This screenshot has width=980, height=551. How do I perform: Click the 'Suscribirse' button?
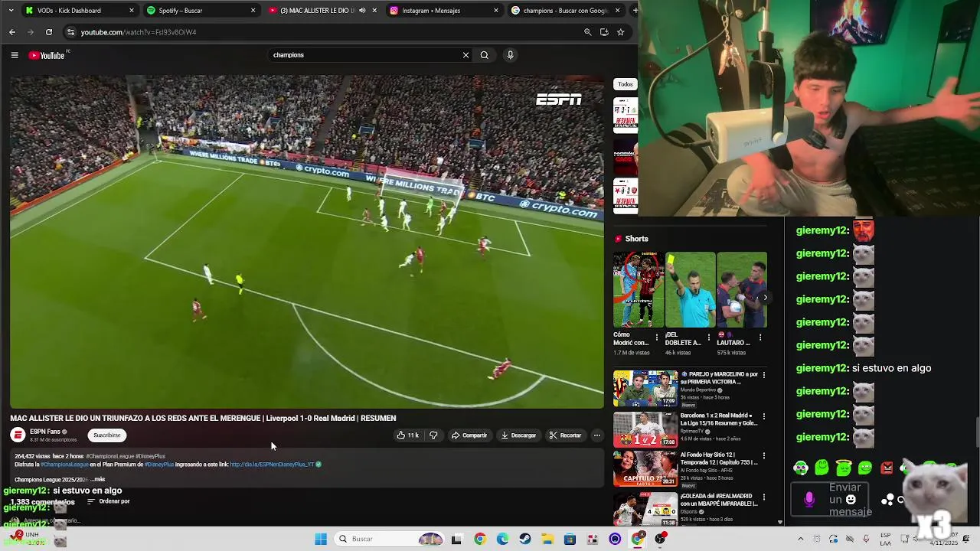coord(107,435)
